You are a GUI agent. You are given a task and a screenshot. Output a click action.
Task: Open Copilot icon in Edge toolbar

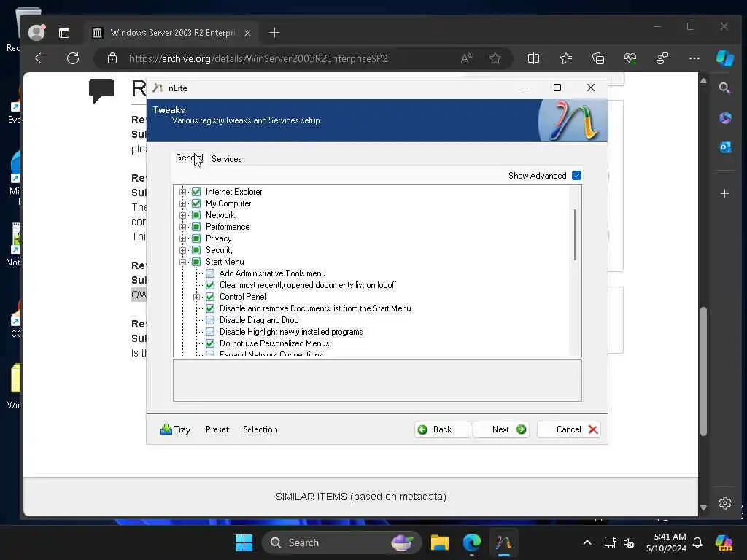[725, 58]
